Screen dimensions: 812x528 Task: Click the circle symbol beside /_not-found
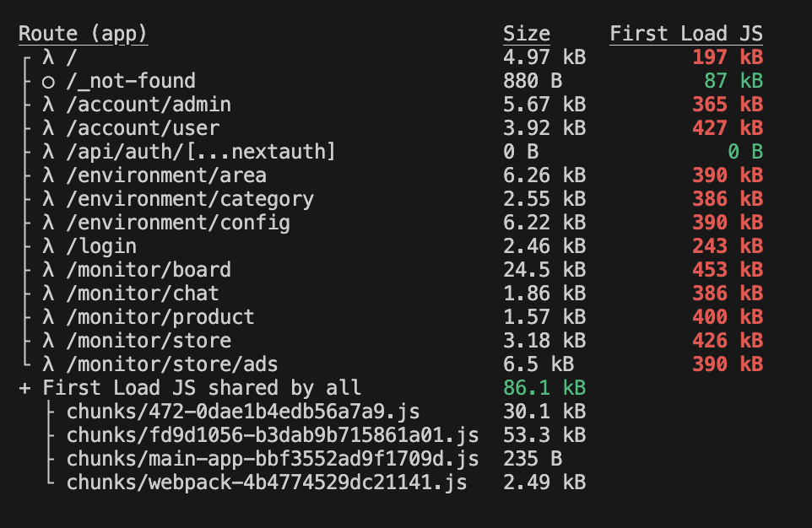coord(48,81)
